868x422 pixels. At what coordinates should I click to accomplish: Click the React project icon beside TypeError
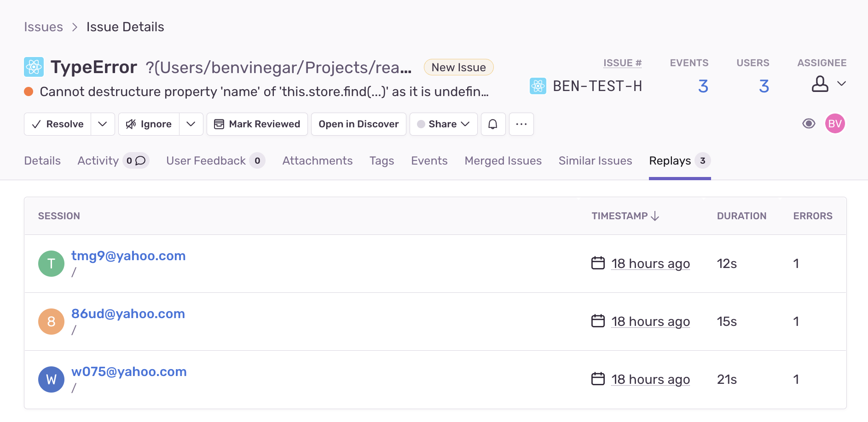tap(34, 67)
